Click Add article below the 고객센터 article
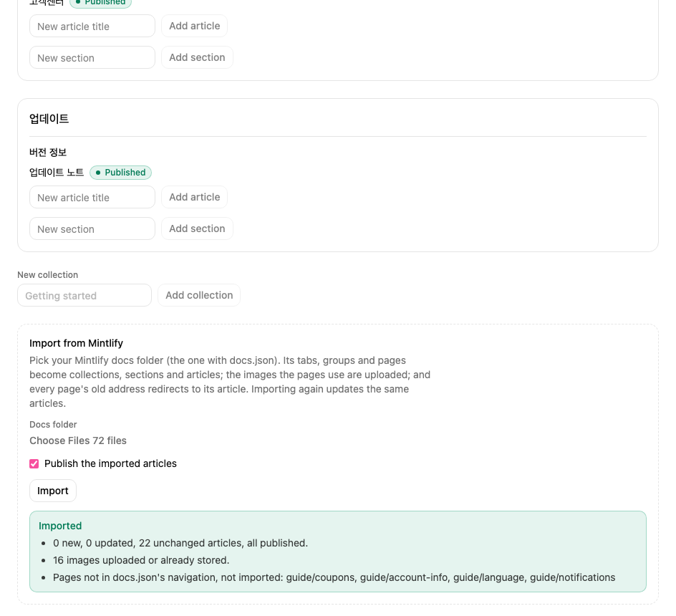 pyautogui.click(x=195, y=26)
